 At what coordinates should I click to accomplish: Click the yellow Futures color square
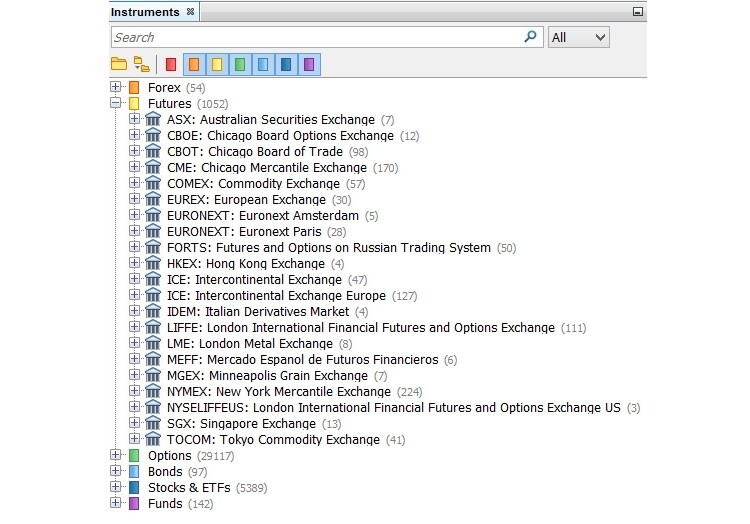134,103
